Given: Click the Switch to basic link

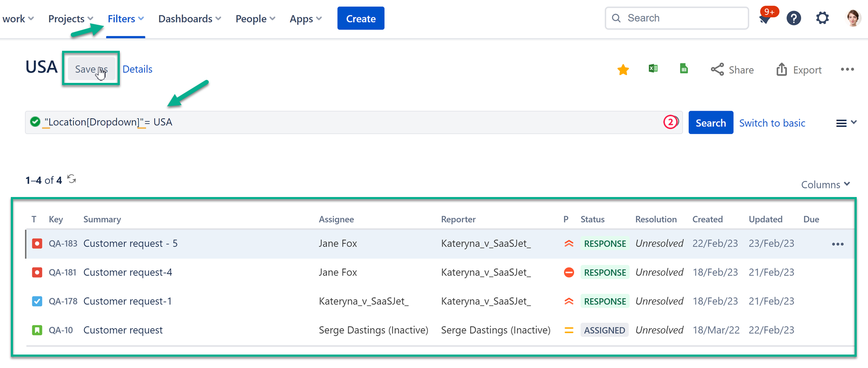Looking at the screenshot, I should click(772, 123).
